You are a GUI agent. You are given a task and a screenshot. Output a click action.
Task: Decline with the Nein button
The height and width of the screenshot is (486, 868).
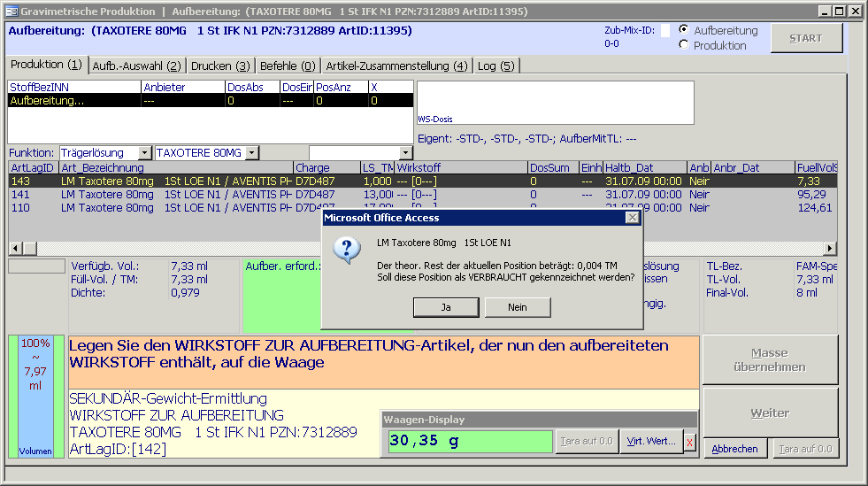pos(518,307)
